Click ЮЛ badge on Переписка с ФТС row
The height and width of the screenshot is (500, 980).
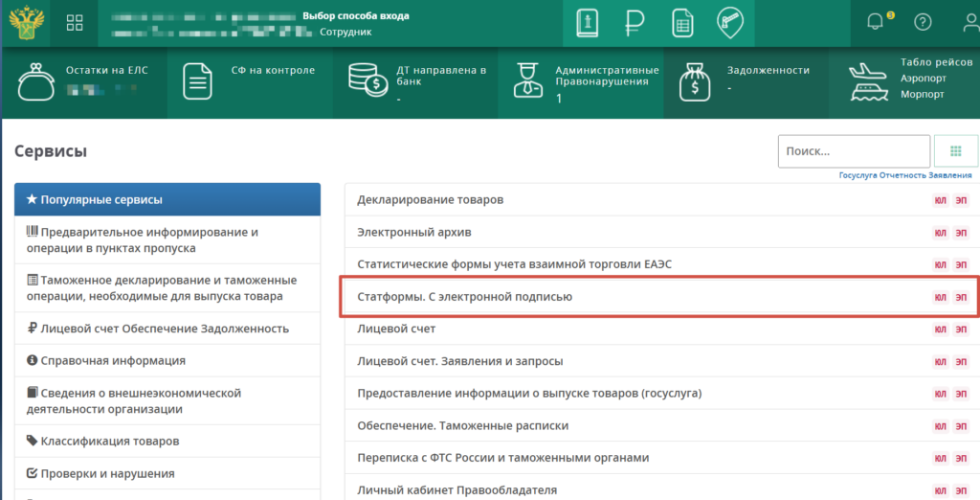coord(940,458)
